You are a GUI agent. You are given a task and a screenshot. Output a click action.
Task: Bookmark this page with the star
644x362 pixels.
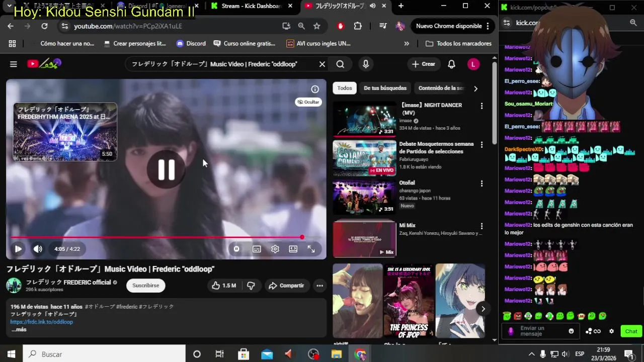tap(316, 26)
